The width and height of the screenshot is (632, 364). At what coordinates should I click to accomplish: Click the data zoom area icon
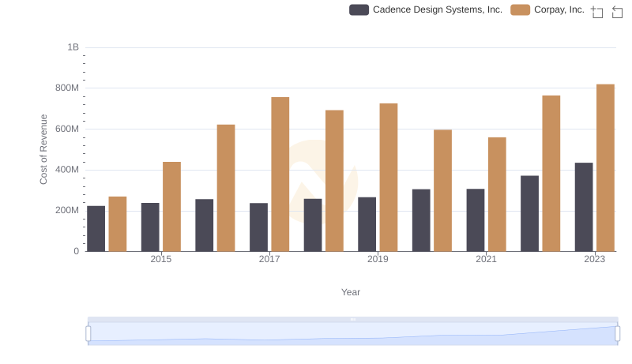[x=597, y=12]
